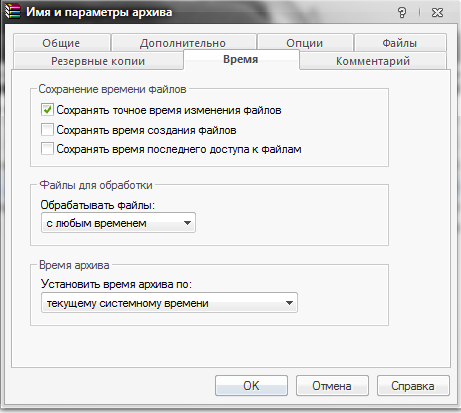This screenshot has height=413, width=461.
Task: Open the Установить время архива по dropdown
Action: coord(169,303)
